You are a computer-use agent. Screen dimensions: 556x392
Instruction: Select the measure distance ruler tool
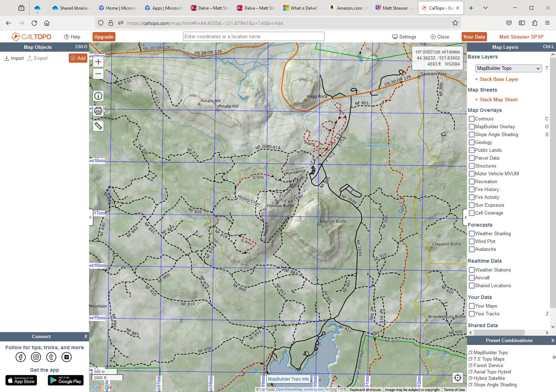tap(98, 125)
